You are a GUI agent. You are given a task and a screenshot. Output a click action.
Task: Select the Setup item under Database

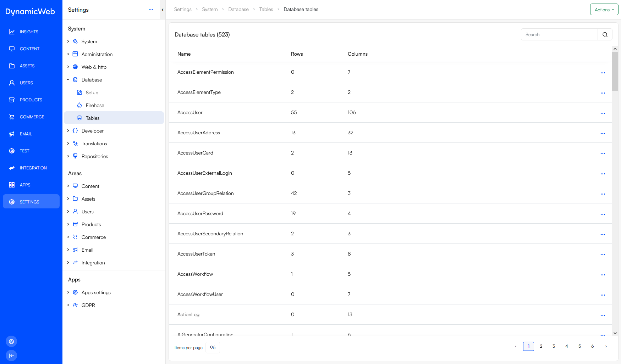point(92,93)
